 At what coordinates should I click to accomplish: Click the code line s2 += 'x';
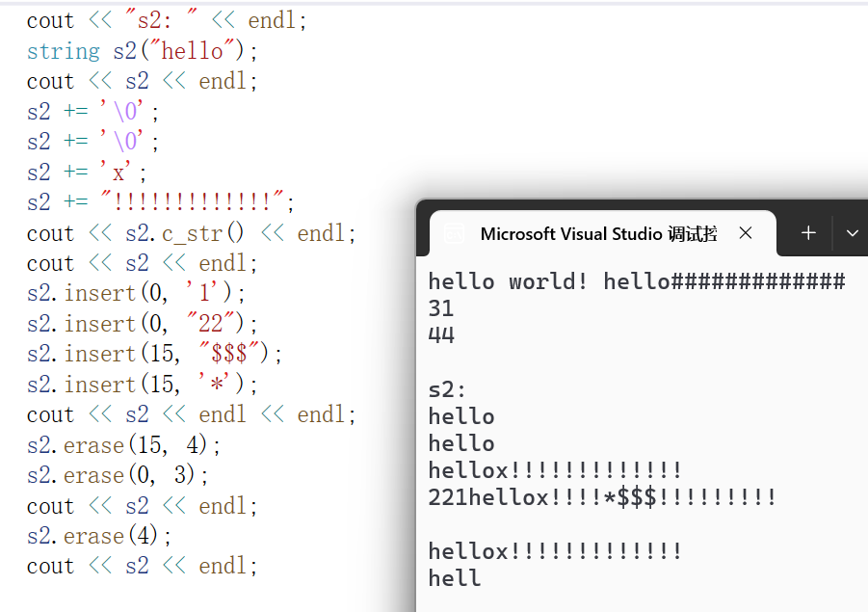[87, 173]
